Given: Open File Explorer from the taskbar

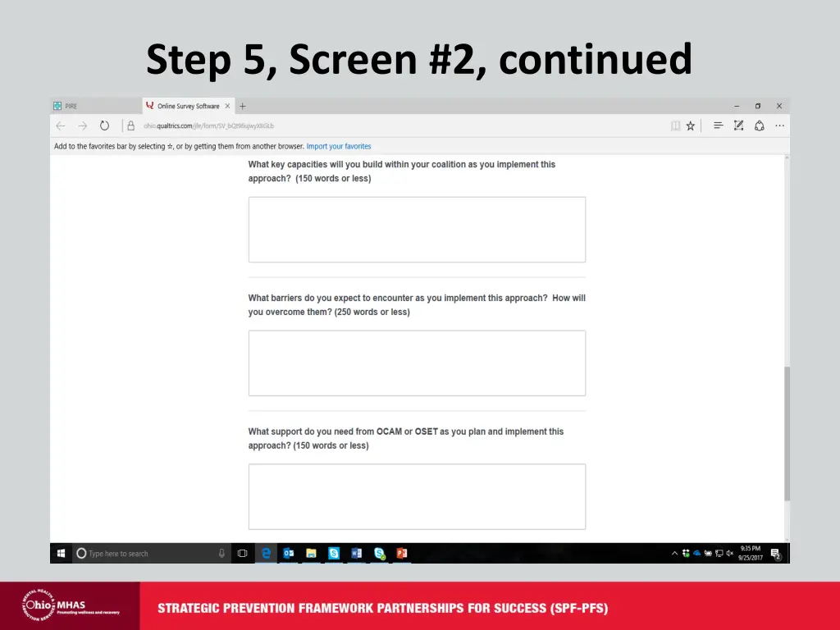Looking at the screenshot, I should coord(311,554).
